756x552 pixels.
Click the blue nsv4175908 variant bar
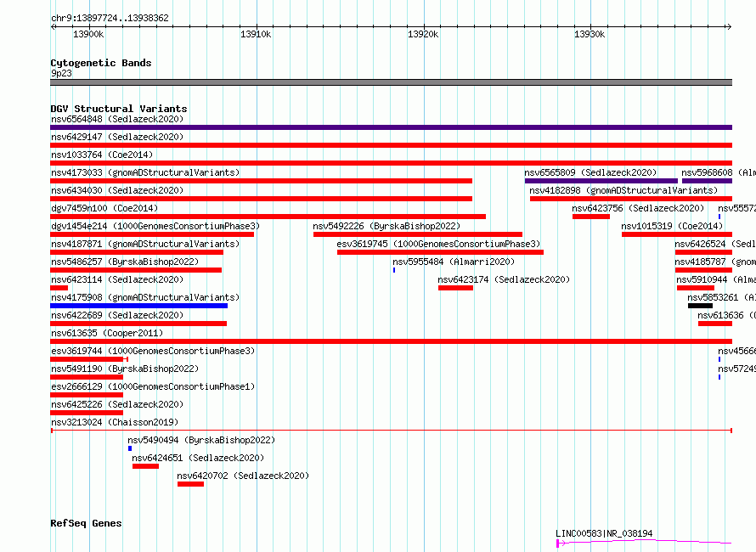click(x=138, y=306)
